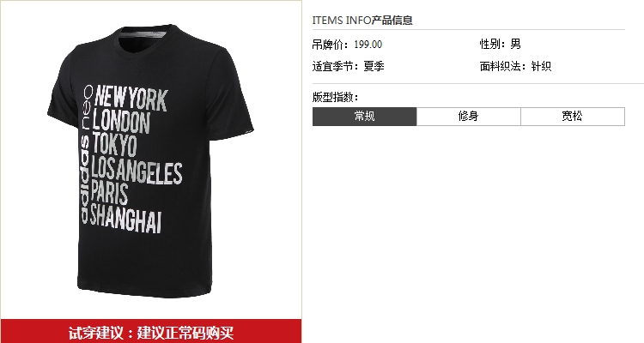Image resolution: width=644 pixels, height=343 pixels.
Task: Select the 常规 fit segment
Action: tap(364, 117)
